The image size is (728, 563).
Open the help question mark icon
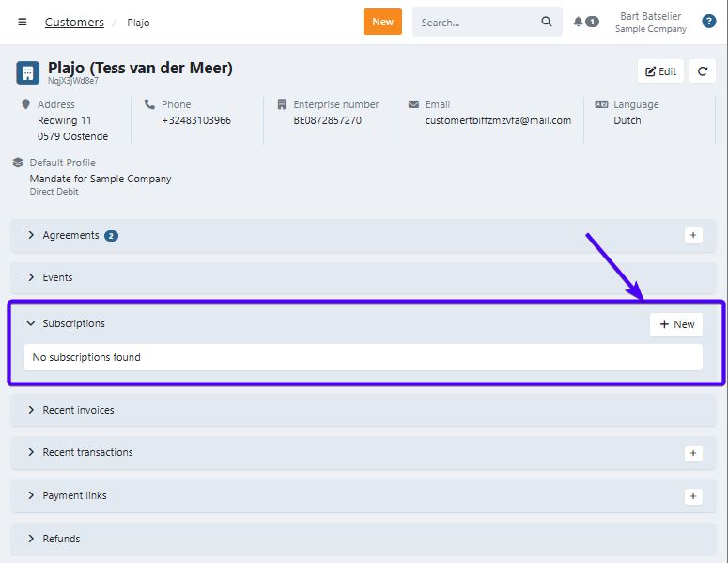click(x=709, y=22)
